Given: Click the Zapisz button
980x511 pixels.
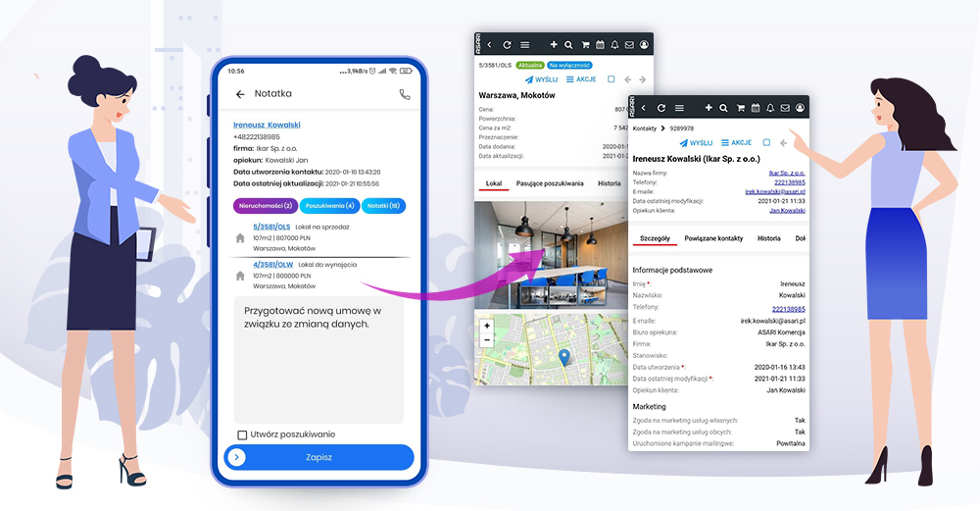Looking at the screenshot, I should coord(318,457).
